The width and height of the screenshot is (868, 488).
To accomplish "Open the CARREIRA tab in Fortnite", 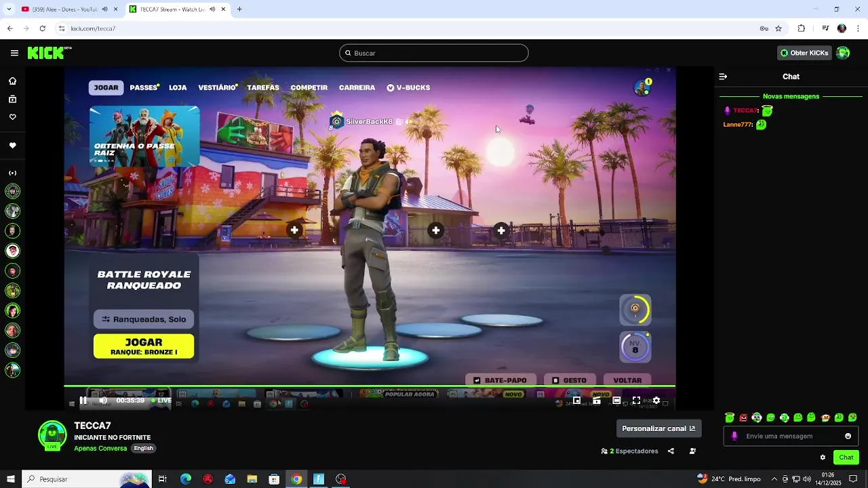I will 357,87.
